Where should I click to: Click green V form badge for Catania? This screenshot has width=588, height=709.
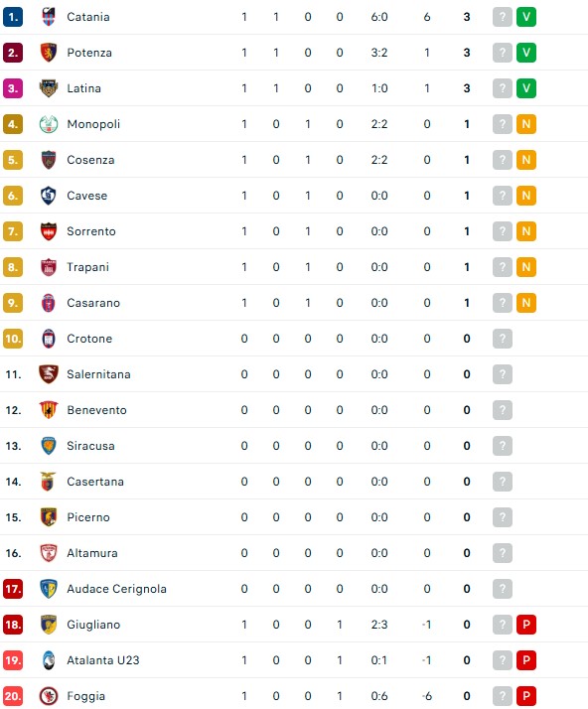pos(526,17)
